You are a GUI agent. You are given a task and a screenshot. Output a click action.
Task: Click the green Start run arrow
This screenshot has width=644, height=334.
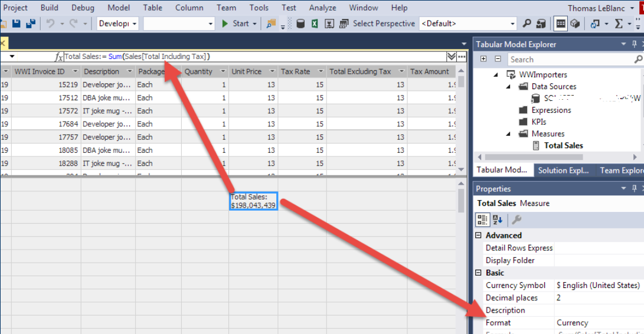click(225, 24)
